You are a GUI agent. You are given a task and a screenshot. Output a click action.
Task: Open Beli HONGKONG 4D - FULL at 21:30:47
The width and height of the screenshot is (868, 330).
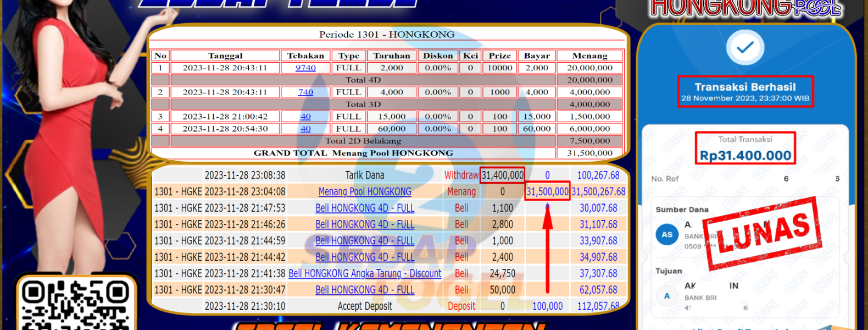tap(365, 289)
